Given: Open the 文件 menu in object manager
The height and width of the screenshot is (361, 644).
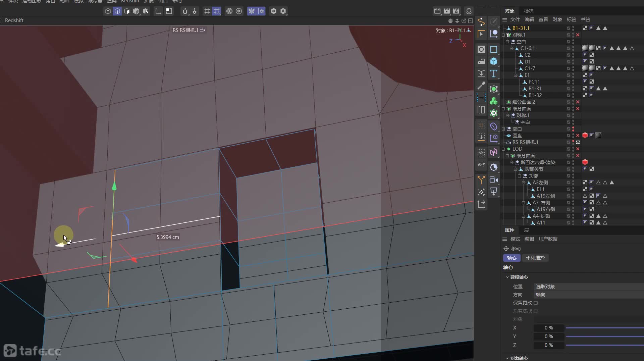Looking at the screenshot, I should tap(515, 19).
